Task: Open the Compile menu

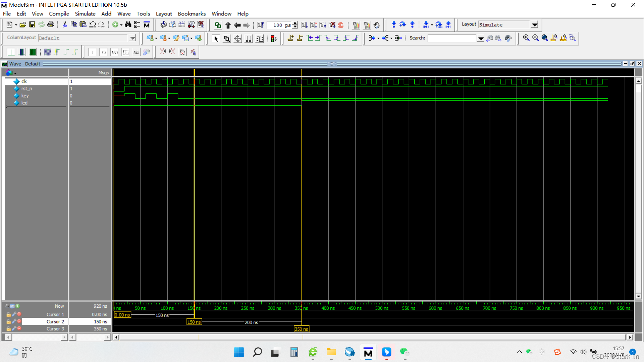Action: [59, 14]
